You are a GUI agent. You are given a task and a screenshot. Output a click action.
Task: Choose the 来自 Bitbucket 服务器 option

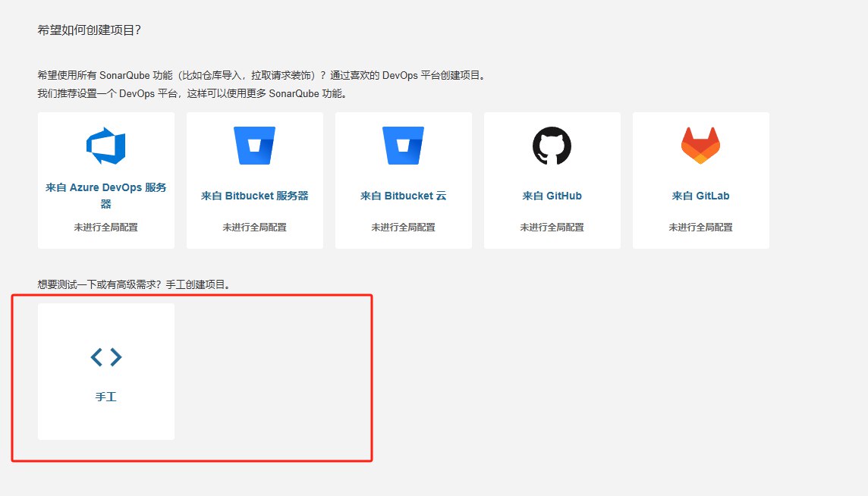(x=254, y=196)
